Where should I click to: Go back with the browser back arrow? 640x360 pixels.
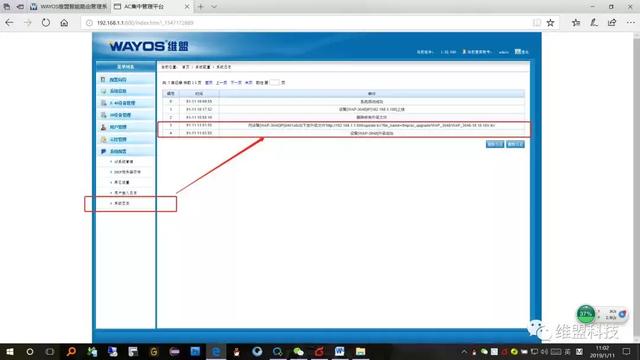[9, 23]
